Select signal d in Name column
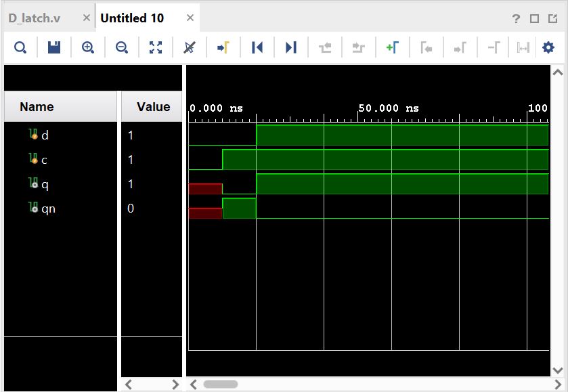 [45, 135]
